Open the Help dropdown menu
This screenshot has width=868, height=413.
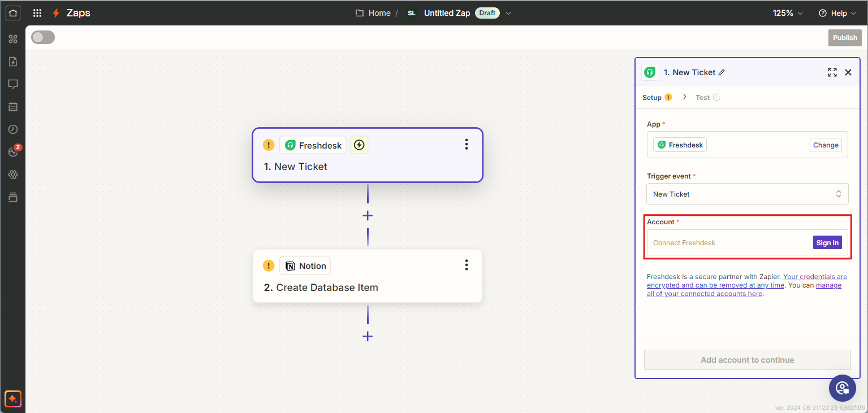point(839,13)
